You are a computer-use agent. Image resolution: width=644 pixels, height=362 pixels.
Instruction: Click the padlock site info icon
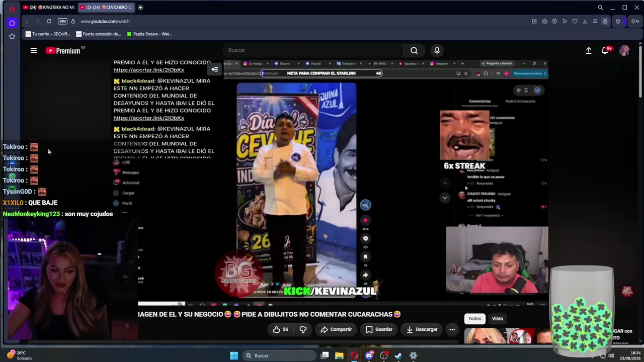(x=73, y=21)
